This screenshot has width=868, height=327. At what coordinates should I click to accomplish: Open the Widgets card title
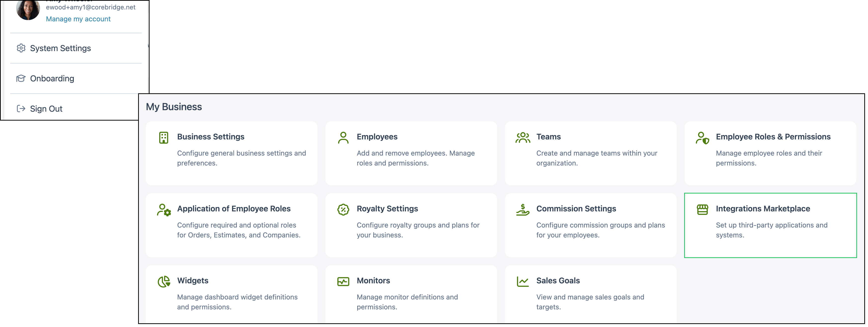[193, 281]
